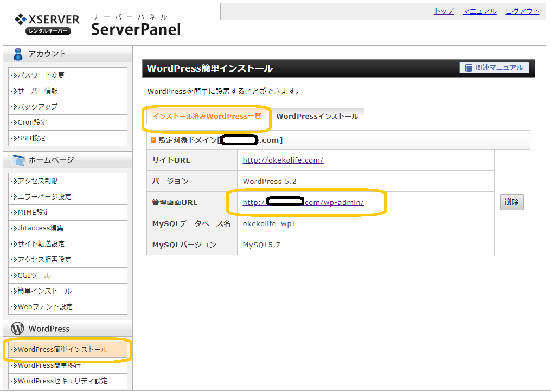Click the ログアウト logout link
This screenshot has width=551, height=392.
point(522,11)
